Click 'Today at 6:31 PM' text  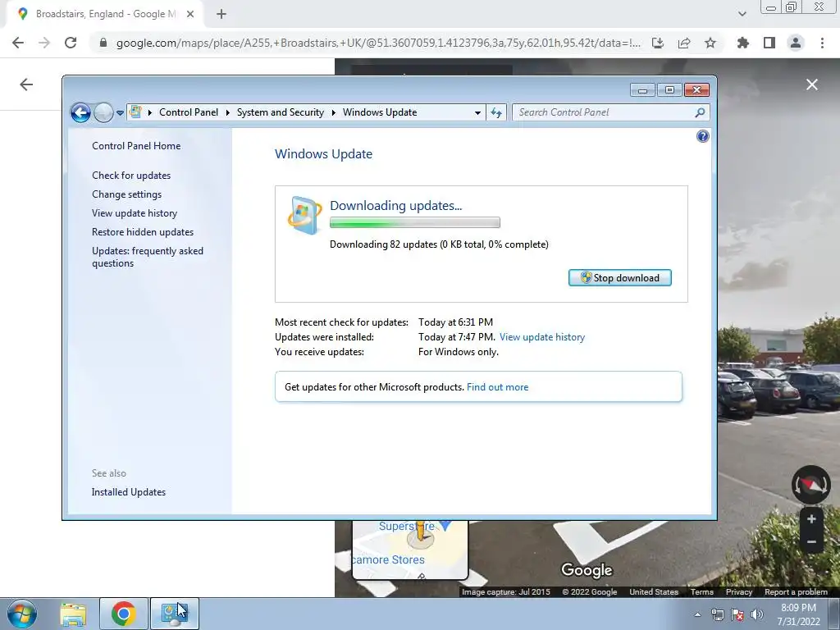click(x=455, y=322)
